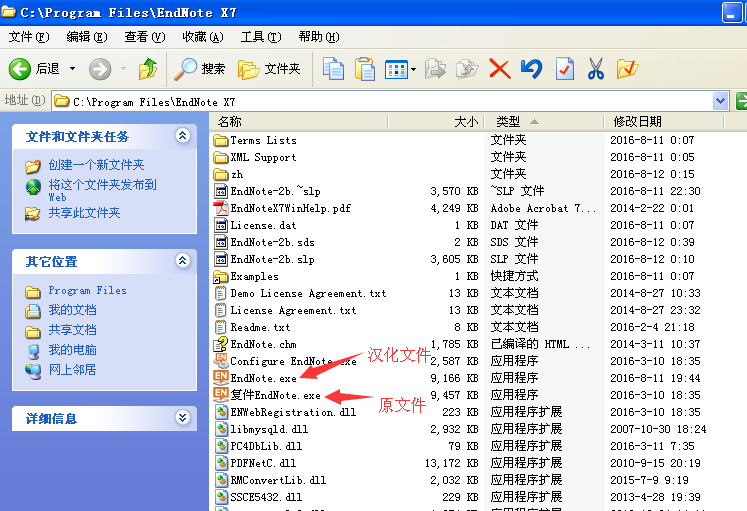Select the Readme.txt file icon

coord(221,327)
